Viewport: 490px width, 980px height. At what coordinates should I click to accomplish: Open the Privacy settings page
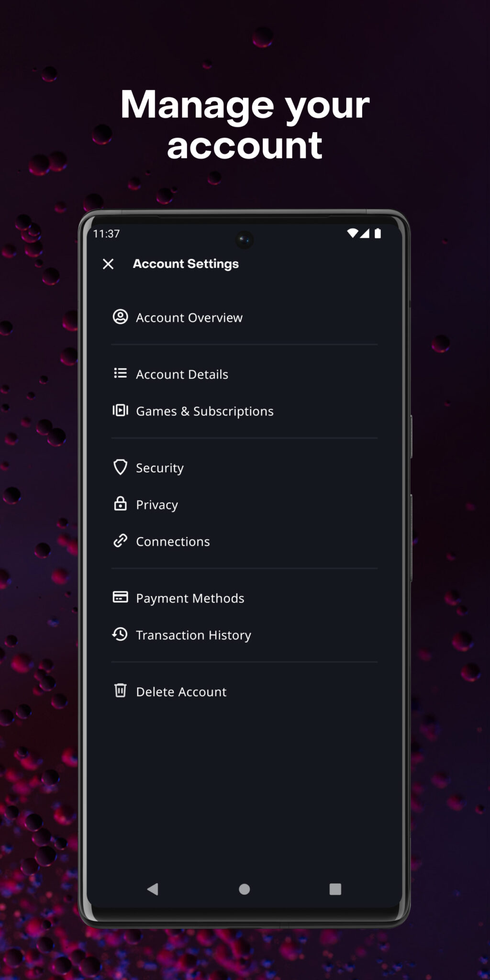pyautogui.click(x=156, y=505)
